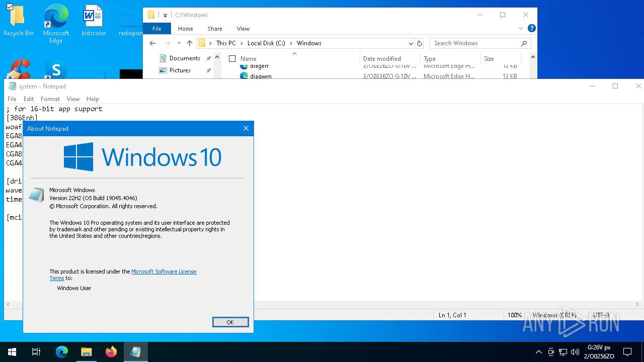Expand chevron after This PC breadcrumb
This screenshot has height=362, width=644.
tap(242, 43)
